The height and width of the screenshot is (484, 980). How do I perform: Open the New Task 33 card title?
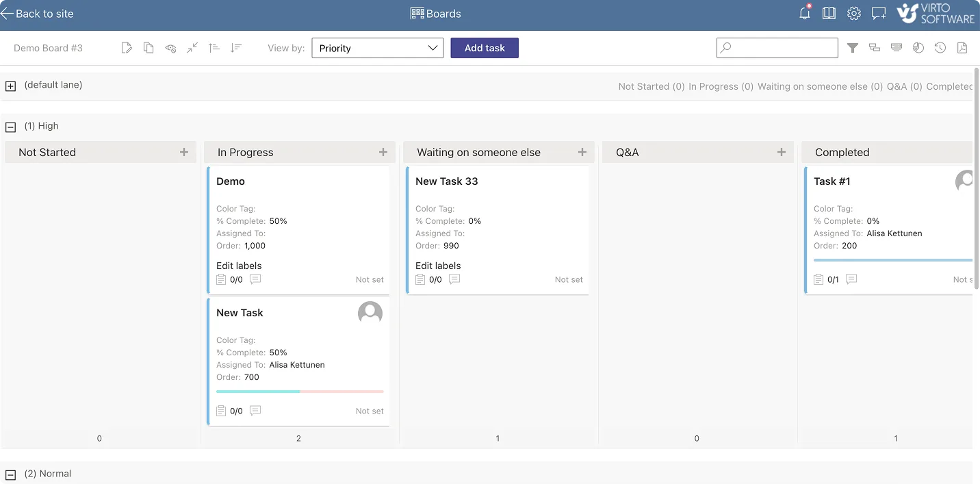click(447, 181)
